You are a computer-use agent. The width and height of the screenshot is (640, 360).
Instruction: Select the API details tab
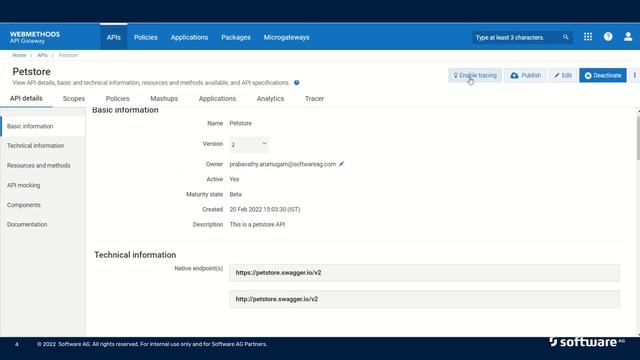(x=26, y=98)
